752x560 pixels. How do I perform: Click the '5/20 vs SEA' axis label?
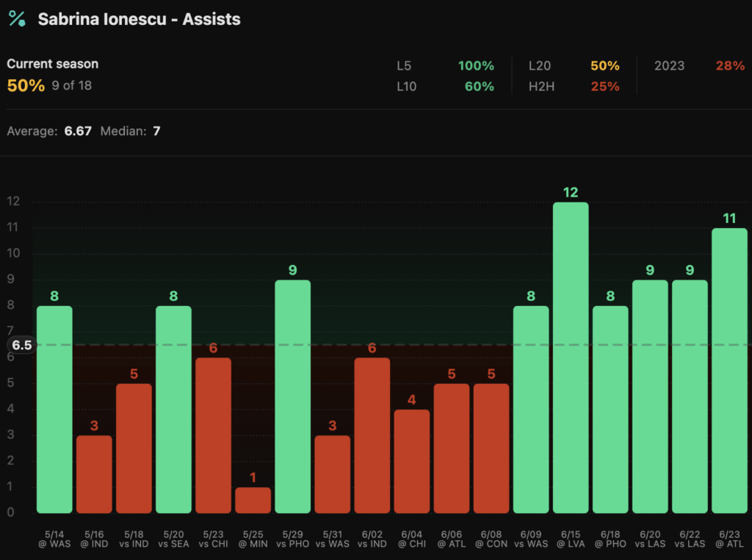pos(173,539)
